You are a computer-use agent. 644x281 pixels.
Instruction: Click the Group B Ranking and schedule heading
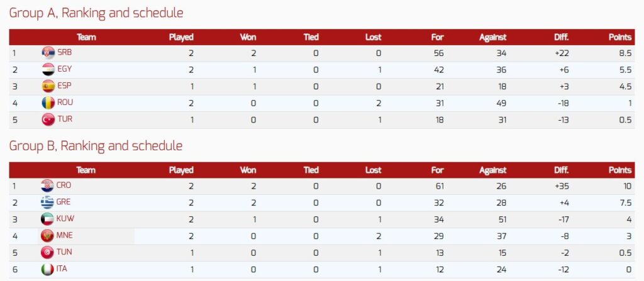pos(96,146)
